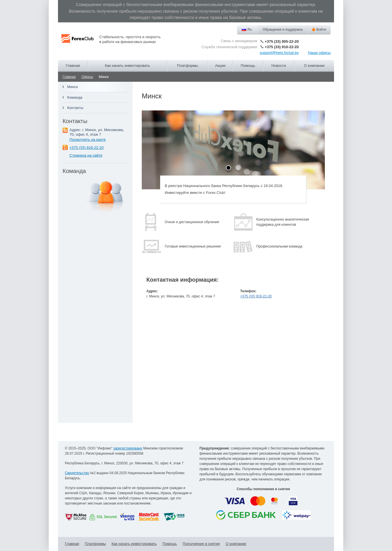Click the SSL Secured badge

[103, 517]
